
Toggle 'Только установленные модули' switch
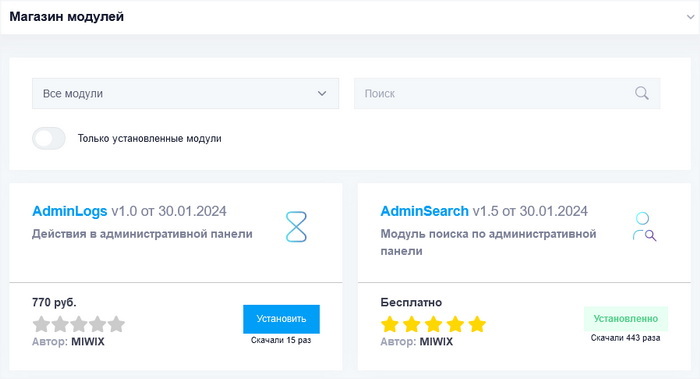tap(49, 138)
